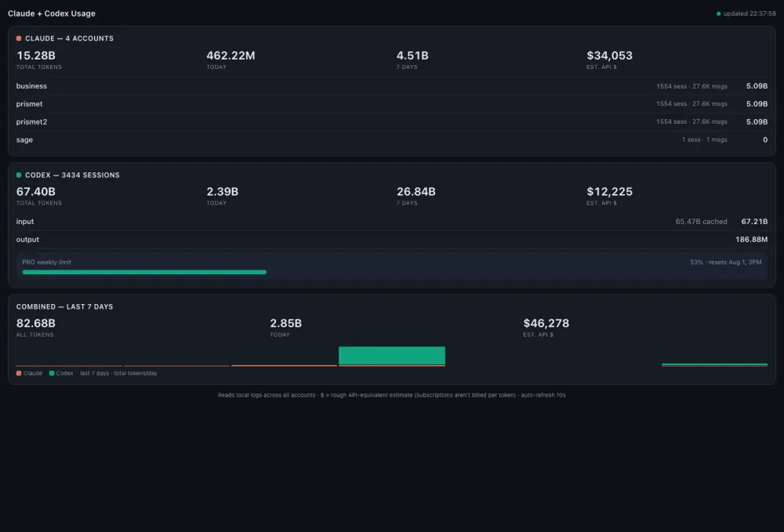The image size is (784, 532).
Task: Click '1 sess · 1 msgs' in sage row
Action: pyautogui.click(x=705, y=140)
